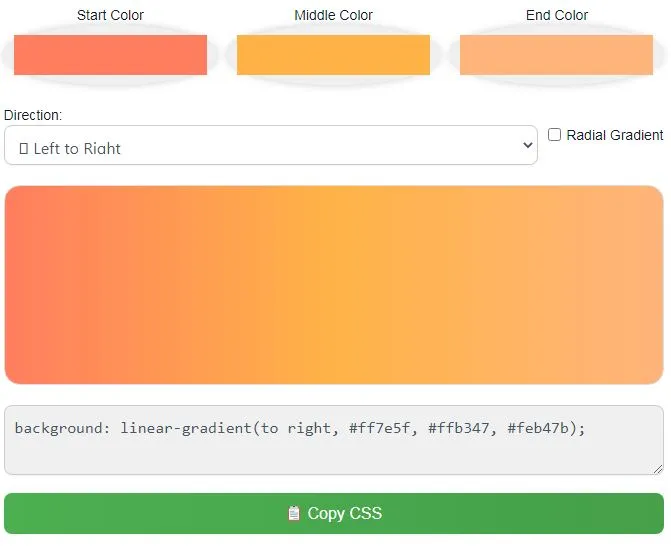Click the Copy CSS button
Image resolution: width=671 pixels, height=546 pixels.
click(x=334, y=513)
